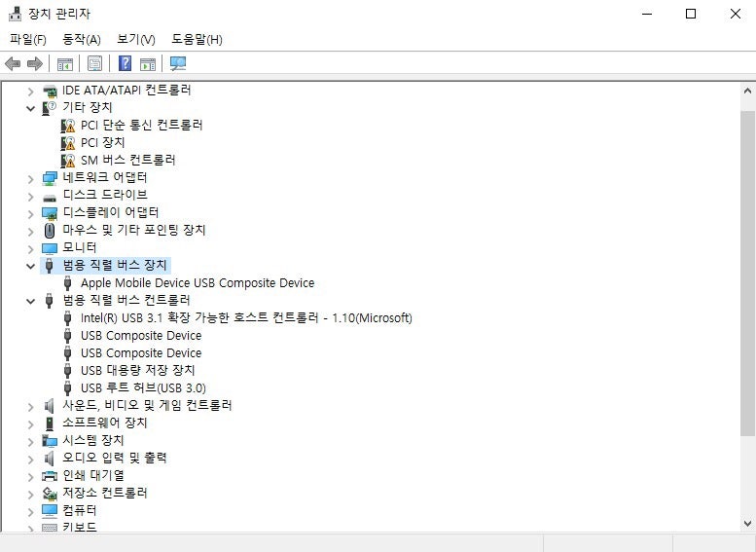
Task: Collapse the 범용 직렬 버스 장치 node
Action: [30, 266]
